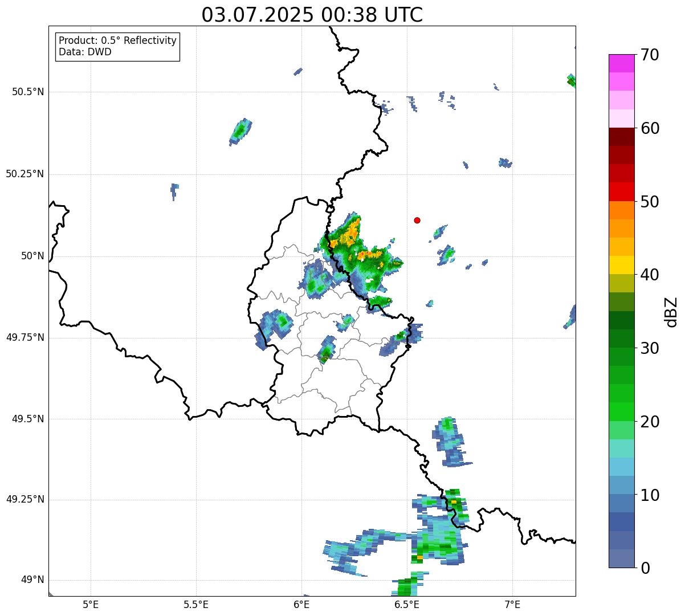The height and width of the screenshot is (616, 685).
Task: Click the longitude label 7°E
Action: click(512, 604)
